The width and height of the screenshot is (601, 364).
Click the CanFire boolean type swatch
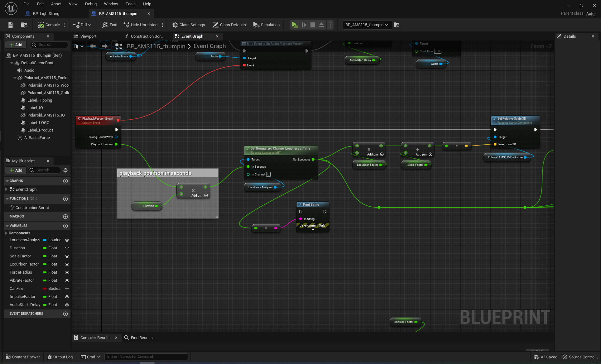tap(45, 289)
